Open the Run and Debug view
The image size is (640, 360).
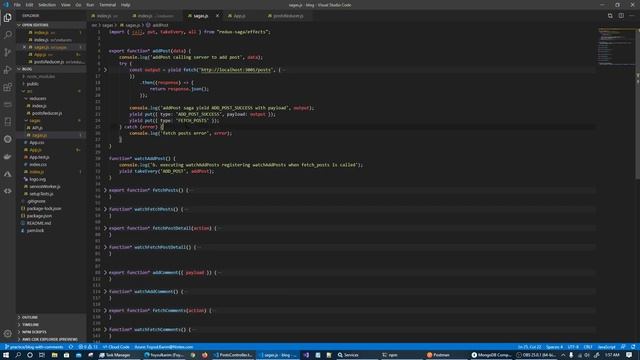pos(7,70)
